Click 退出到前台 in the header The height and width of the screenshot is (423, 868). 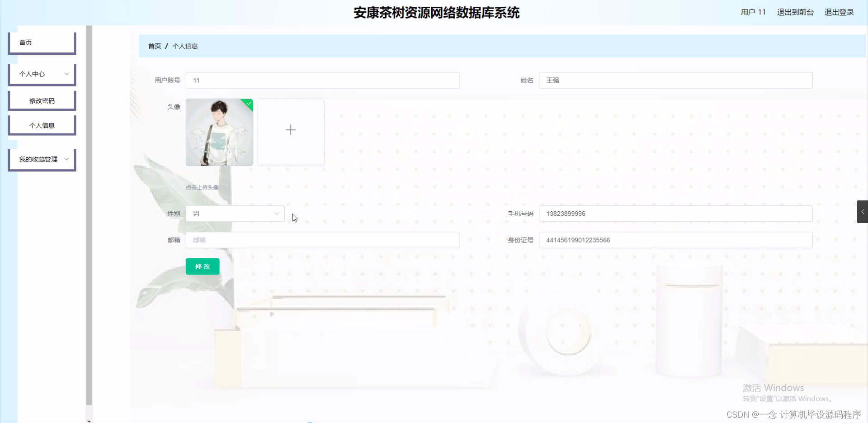tap(795, 12)
